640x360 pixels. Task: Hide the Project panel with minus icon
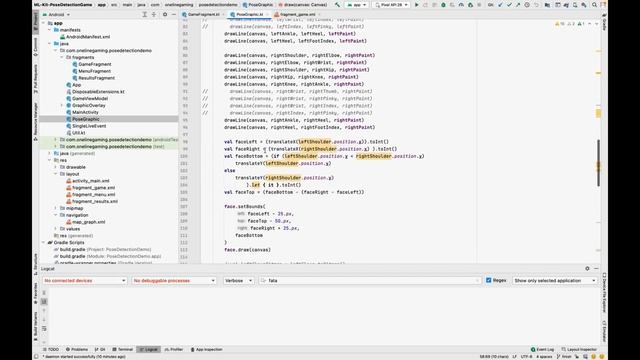(x=174, y=14)
